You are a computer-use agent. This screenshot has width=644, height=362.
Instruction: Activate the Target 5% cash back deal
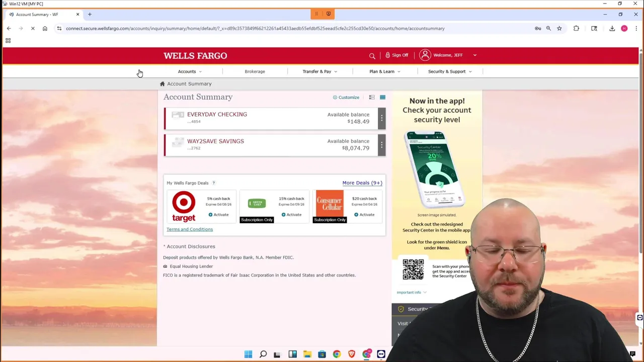[x=218, y=215]
